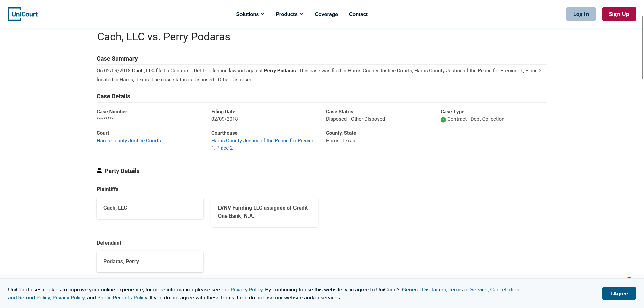Click the UniCourt logo
The height and width of the screenshot is (308, 644).
[23, 14]
